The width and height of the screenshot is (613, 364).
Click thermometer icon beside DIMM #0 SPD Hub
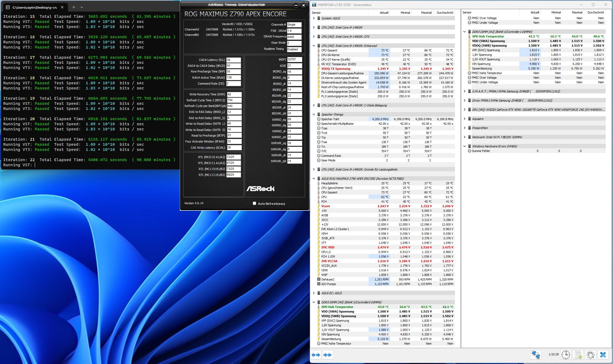click(x=319, y=307)
